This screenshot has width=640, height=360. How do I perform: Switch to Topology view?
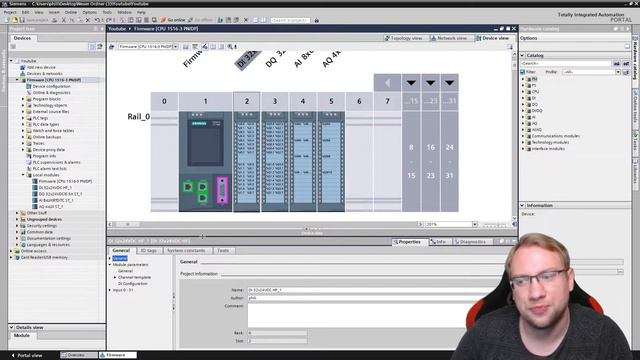[403, 38]
